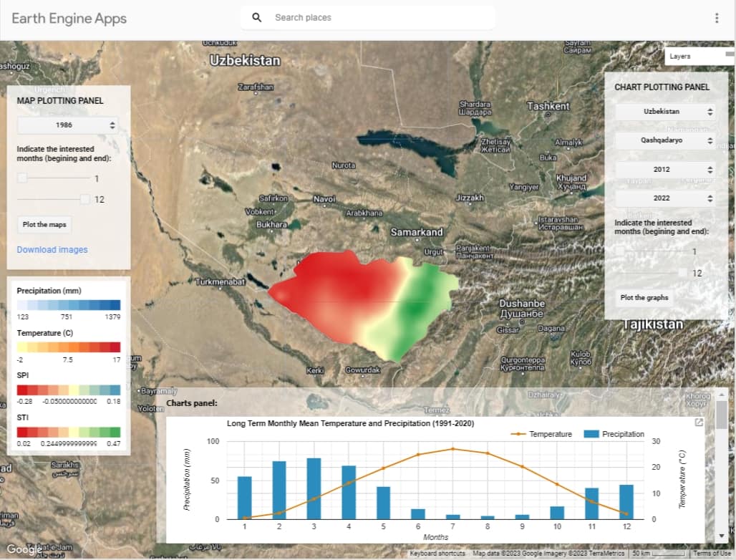Select the starting month slider handle
736x560 pixels.
click(21, 178)
